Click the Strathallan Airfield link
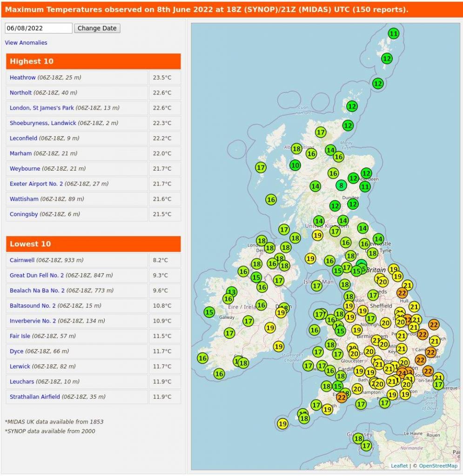The width and height of the screenshot is (463, 476). (35, 397)
